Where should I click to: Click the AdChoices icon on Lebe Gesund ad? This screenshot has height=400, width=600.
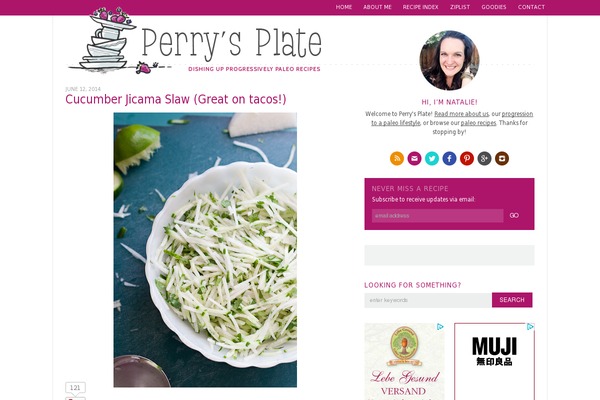pyautogui.click(x=440, y=327)
